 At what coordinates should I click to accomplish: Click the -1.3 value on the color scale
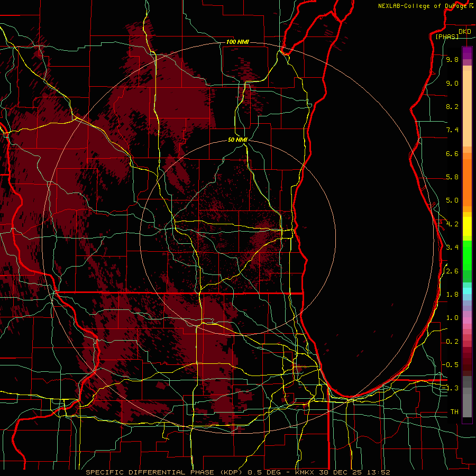coord(450,388)
